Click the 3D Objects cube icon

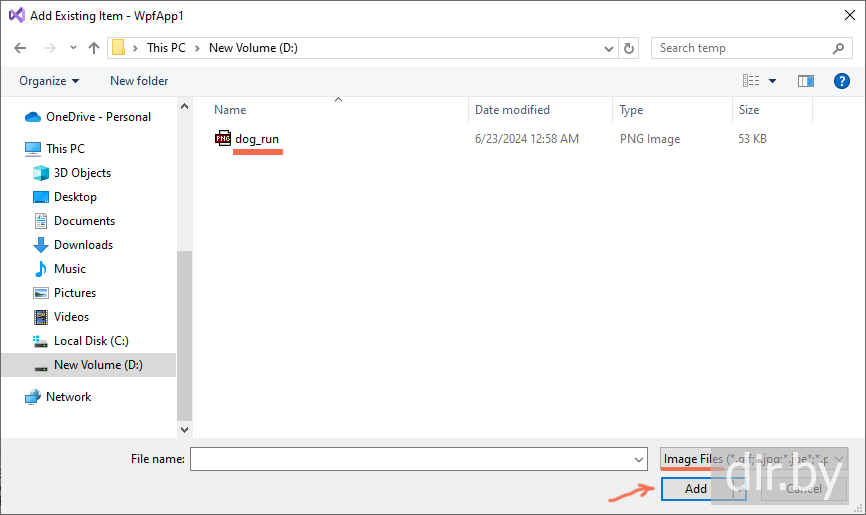point(41,173)
